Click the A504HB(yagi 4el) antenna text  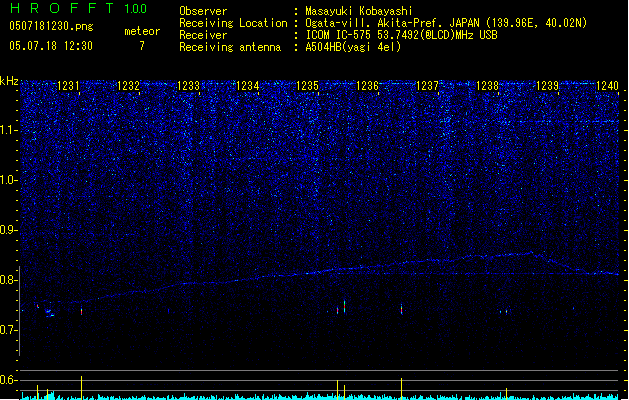pyautogui.click(x=353, y=47)
